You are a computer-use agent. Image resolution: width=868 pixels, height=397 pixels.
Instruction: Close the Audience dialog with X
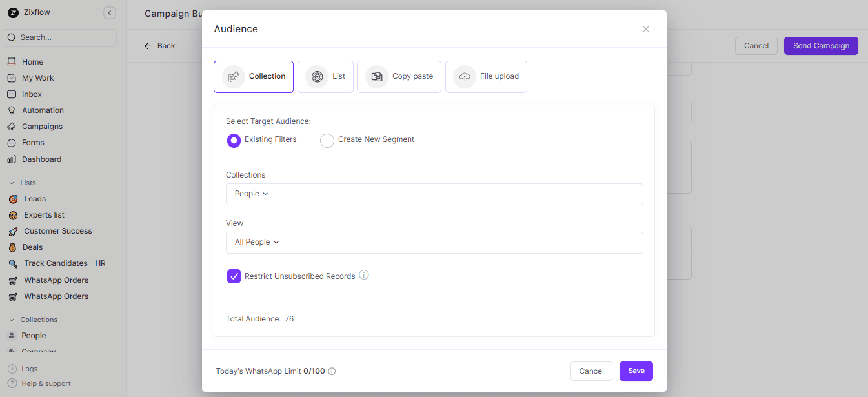click(645, 29)
